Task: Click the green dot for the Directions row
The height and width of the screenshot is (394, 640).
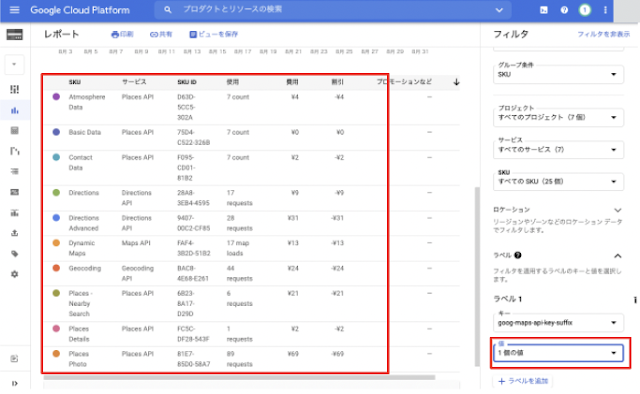Action: tap(56, 192)
